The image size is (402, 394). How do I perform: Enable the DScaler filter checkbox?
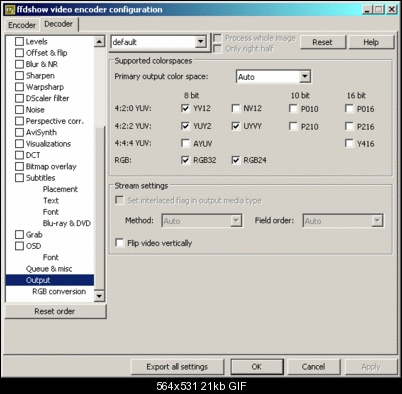[x=19, y=98]
